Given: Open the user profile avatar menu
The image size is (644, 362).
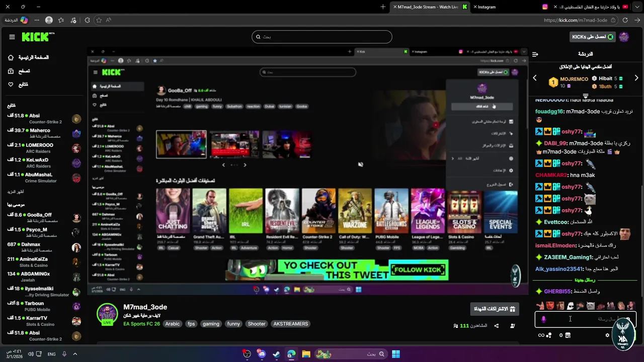Looking at the screenshot, I should [x=624, y=37].
